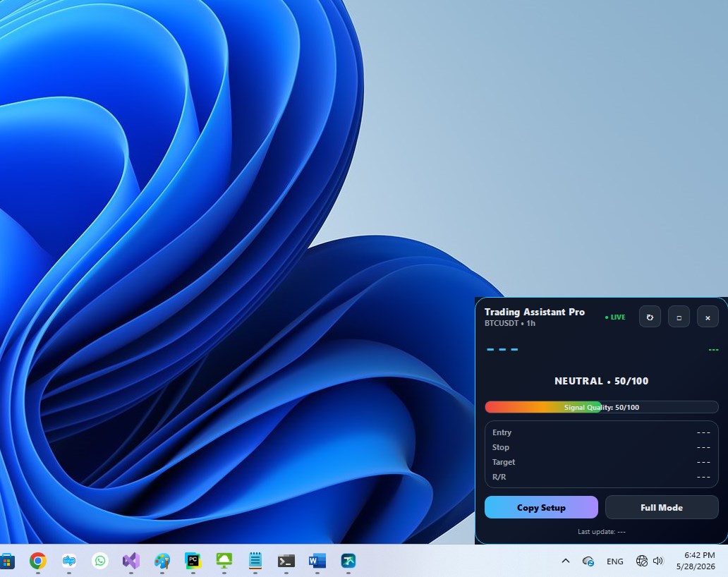728x577 pixels.
Task: Open the green cloud monitor app
Action: [x=224, y=561]
